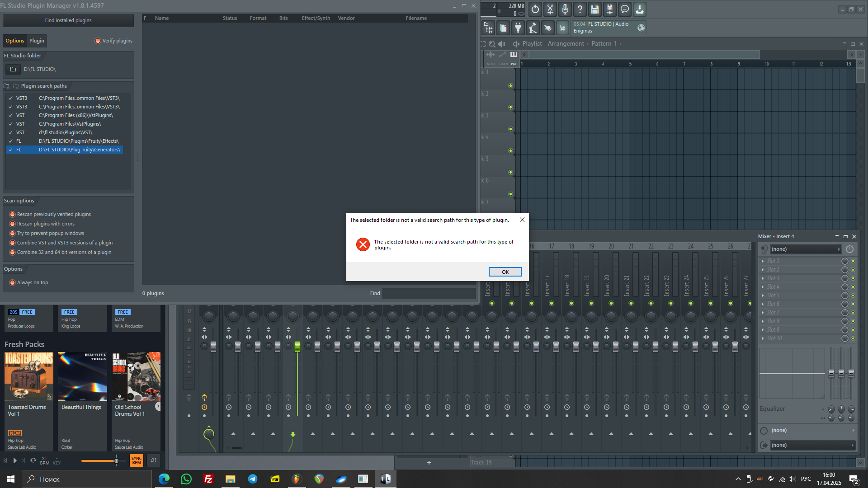Click the floppy disk save icon

(x=594, y=9)
